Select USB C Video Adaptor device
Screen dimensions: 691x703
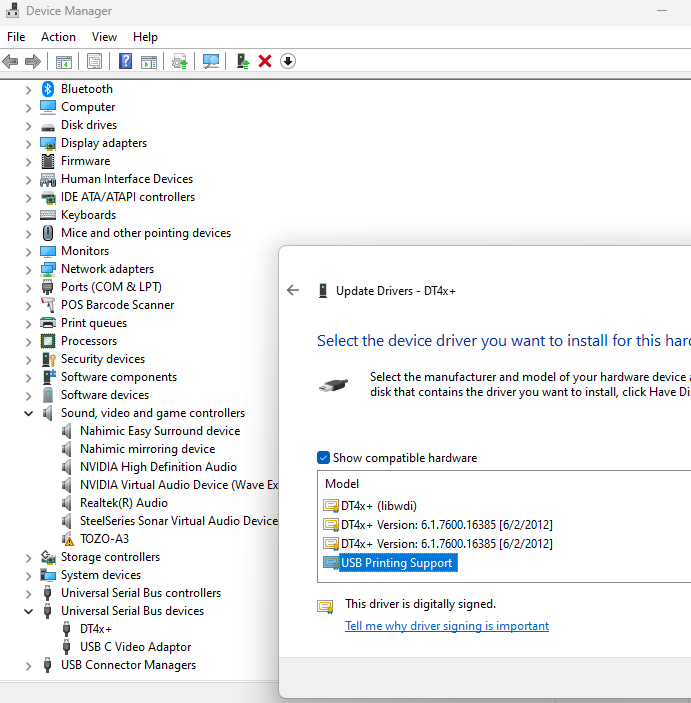click(x=135, y=647)
